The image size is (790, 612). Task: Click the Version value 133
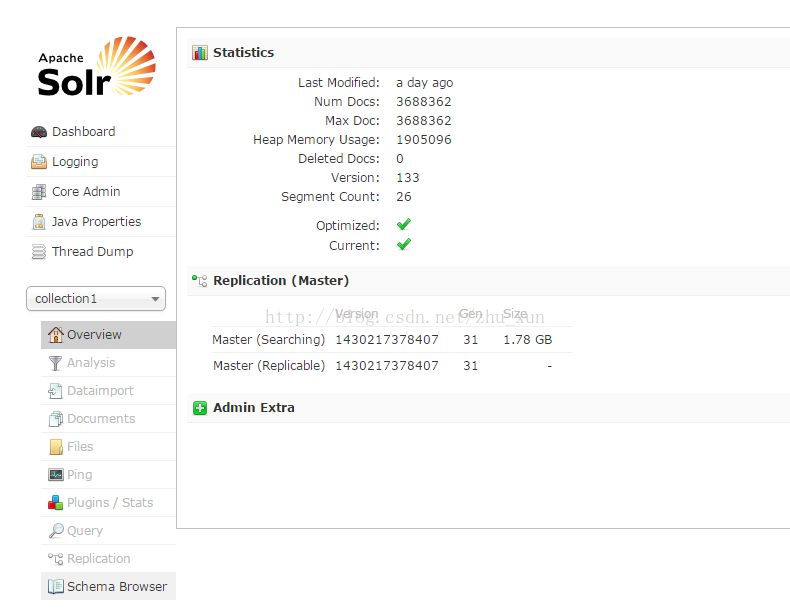pyautogui.click(x=408, y=178)
